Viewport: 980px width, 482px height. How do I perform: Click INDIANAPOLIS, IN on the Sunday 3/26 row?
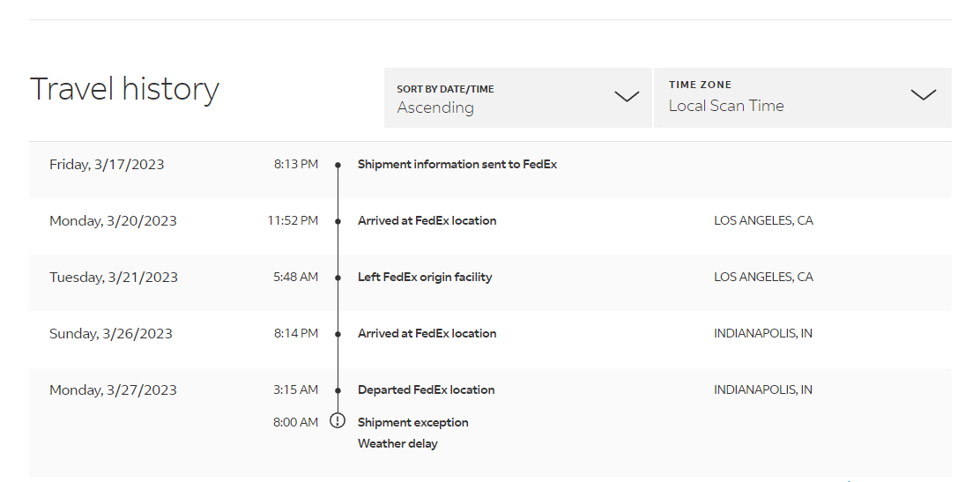click(x=762, y=333)
